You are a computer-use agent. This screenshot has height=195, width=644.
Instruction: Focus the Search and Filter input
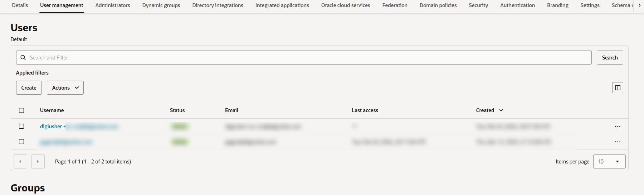point(308,58)
